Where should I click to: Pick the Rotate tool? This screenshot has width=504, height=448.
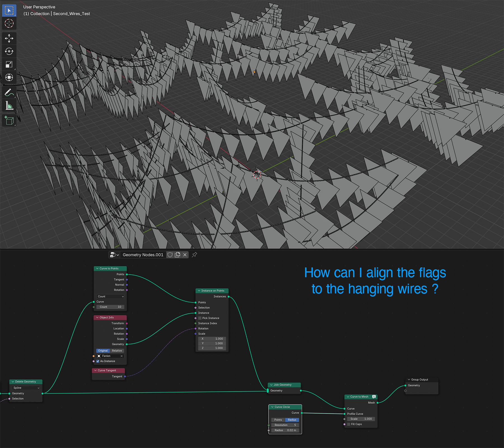coord(9,51)
